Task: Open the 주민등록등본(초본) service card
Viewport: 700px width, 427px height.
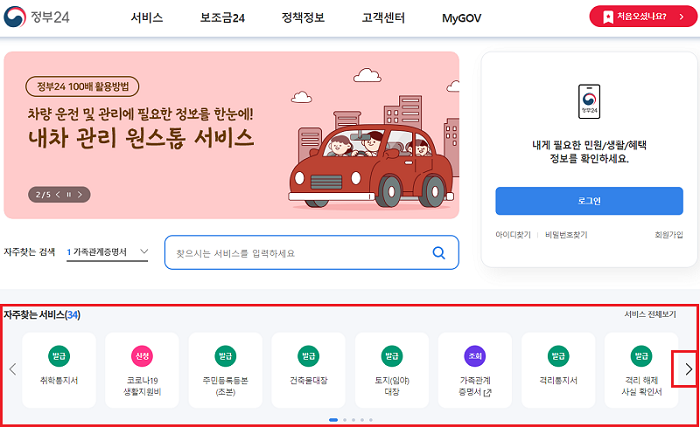Action: 225,370
